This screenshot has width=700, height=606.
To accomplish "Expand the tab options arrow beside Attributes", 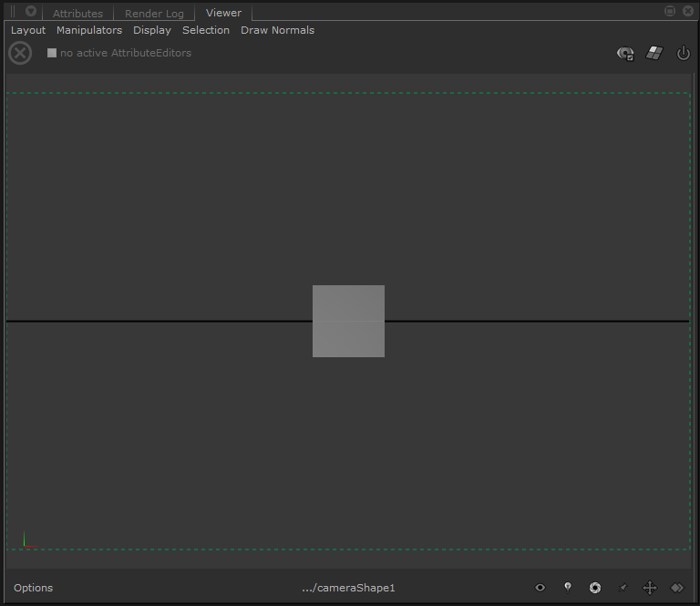I will click(31, 11).
